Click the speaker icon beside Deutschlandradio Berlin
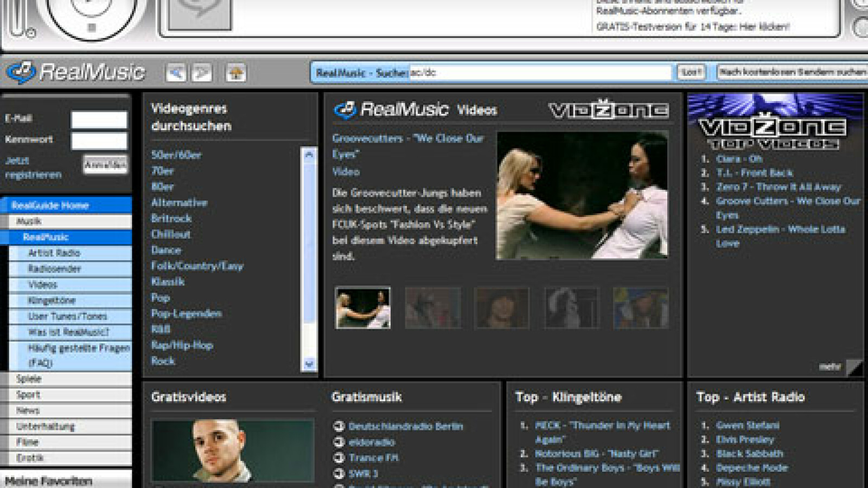 point(339,426)
